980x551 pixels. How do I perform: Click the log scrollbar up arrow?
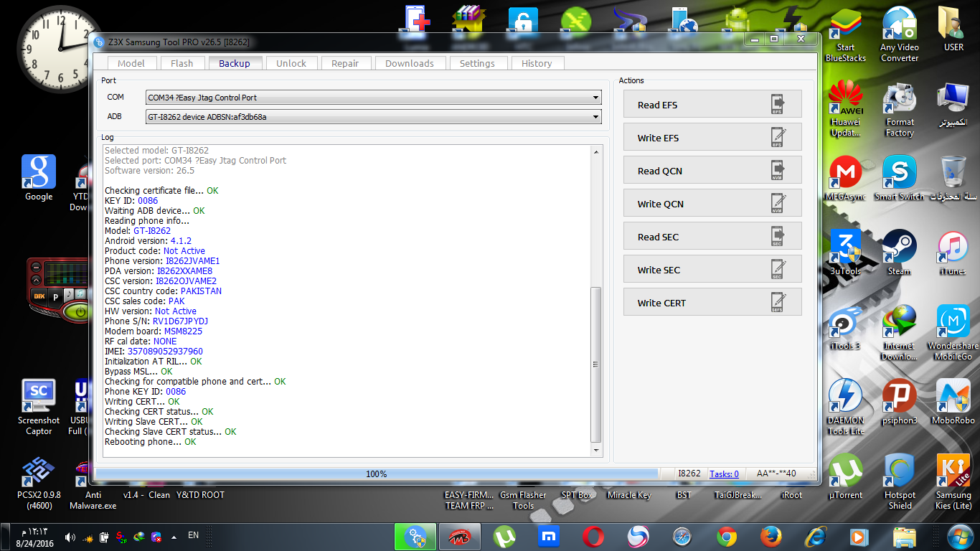(596, 151)
